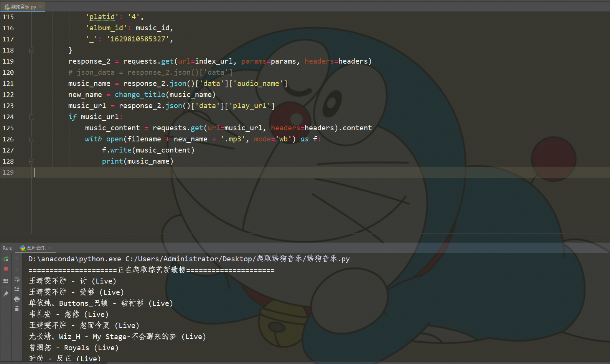
Task: Collapse the 'if music_url' block at line 124
Action: (31, 117)
